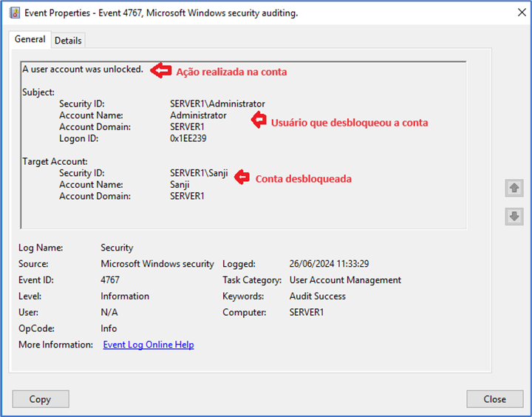Select the Source value Microsoft Windows security

click(x=157, y=264)
